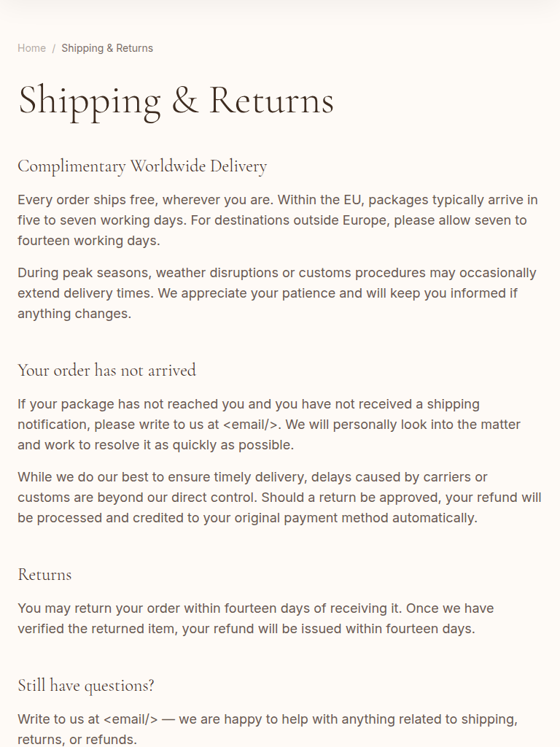Viewport: 560px width, 747px height.
Task: Click the text 'returns, or refunds.'
Action: (x=77, y=739)
